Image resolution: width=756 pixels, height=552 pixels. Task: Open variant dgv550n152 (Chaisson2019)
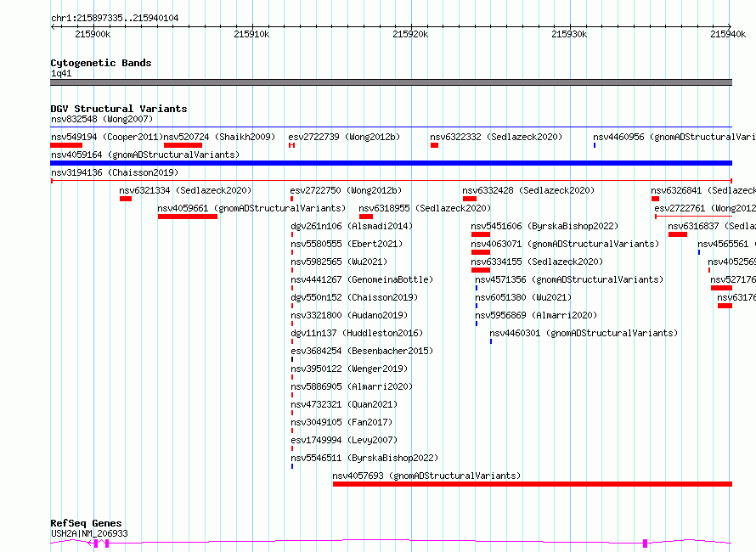pyautogui.click(x=354, y=297)
